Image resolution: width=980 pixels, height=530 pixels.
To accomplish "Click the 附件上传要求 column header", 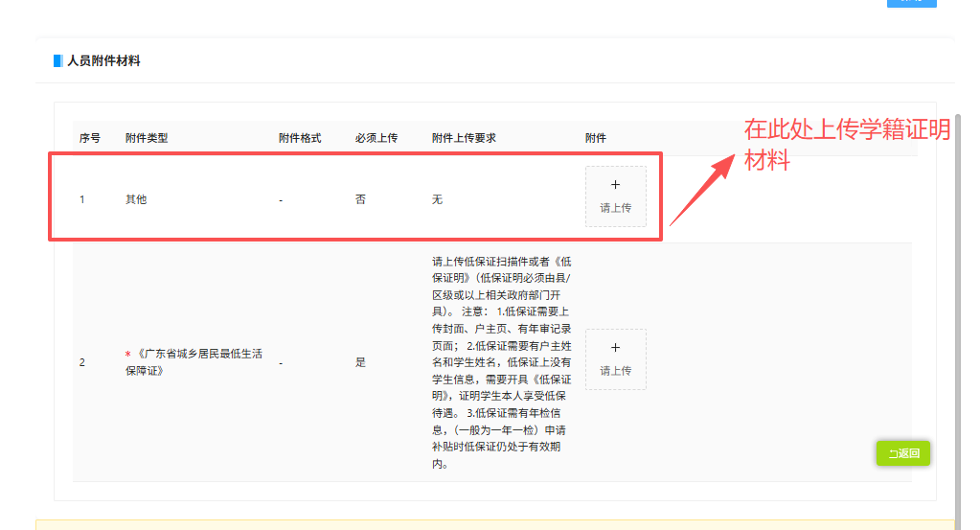I will [464, 138].
